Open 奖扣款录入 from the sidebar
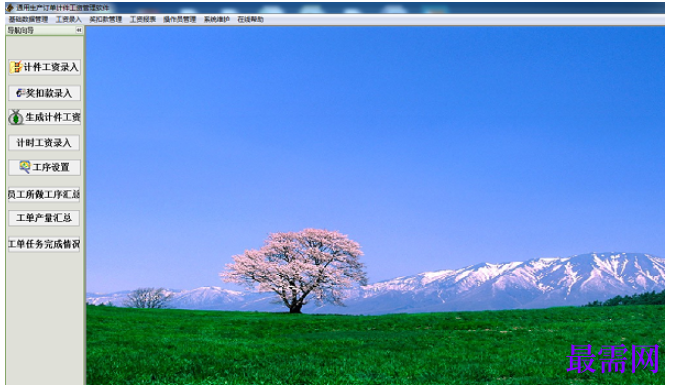The width and height of the screenshot is (678, 390). click(x=44, y=93)
